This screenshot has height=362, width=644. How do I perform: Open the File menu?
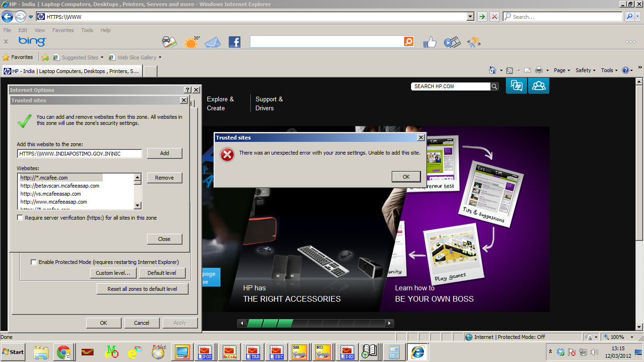(x=7, y=30)
